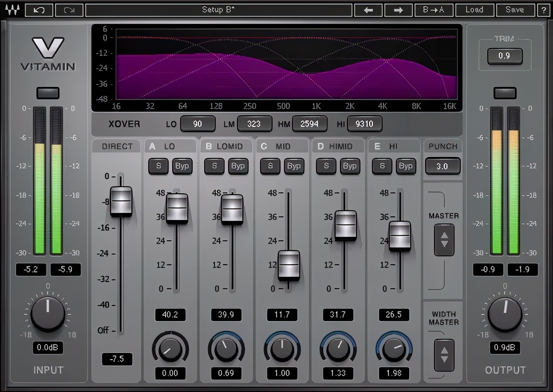Click the HM crossover value 2594
Screen dimensions: 553x392
[x=309, y=124]
